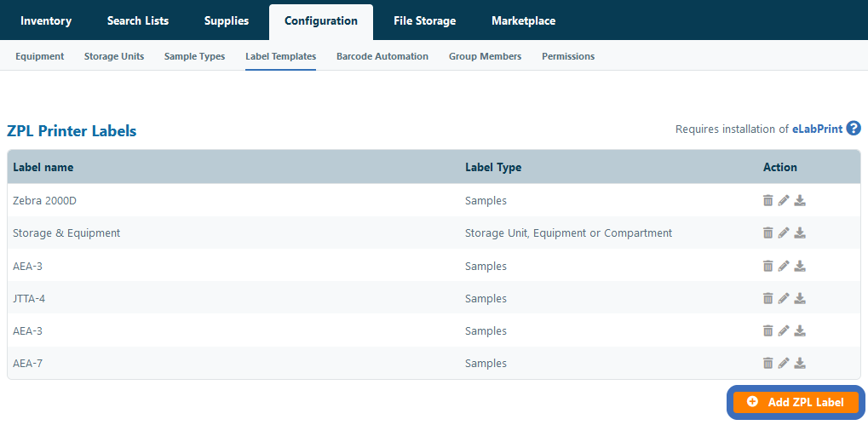Image resolution: width=868 pixels, height=425 pixels.
Task: Switch to the Search Lists tab
Action: (x=138, y=21)
